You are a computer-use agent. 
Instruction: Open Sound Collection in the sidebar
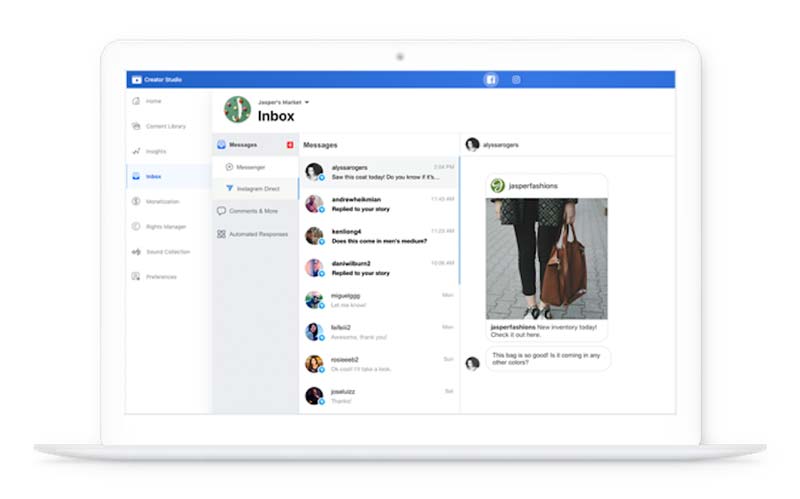coord(168,252)
